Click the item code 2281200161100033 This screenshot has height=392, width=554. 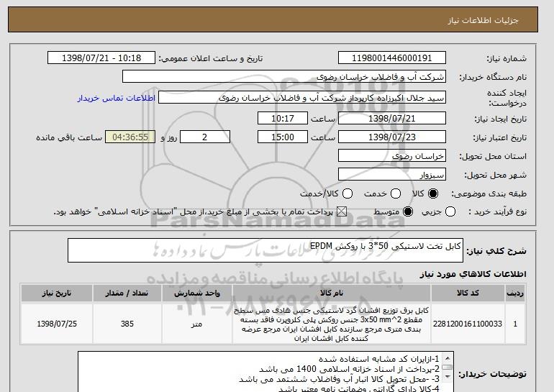coord(468,324)
